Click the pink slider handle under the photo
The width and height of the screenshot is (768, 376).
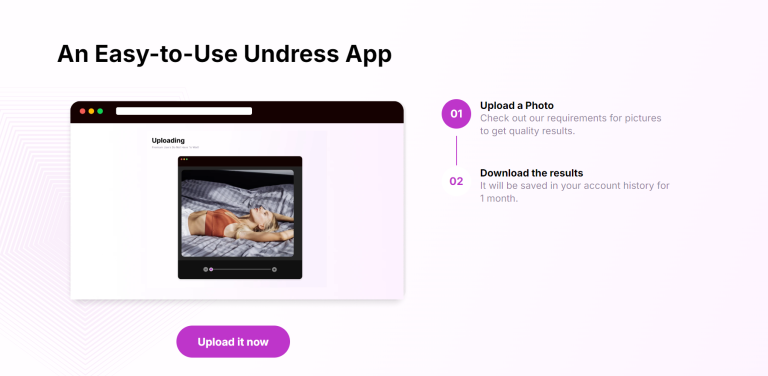click(x=211, y=269)
